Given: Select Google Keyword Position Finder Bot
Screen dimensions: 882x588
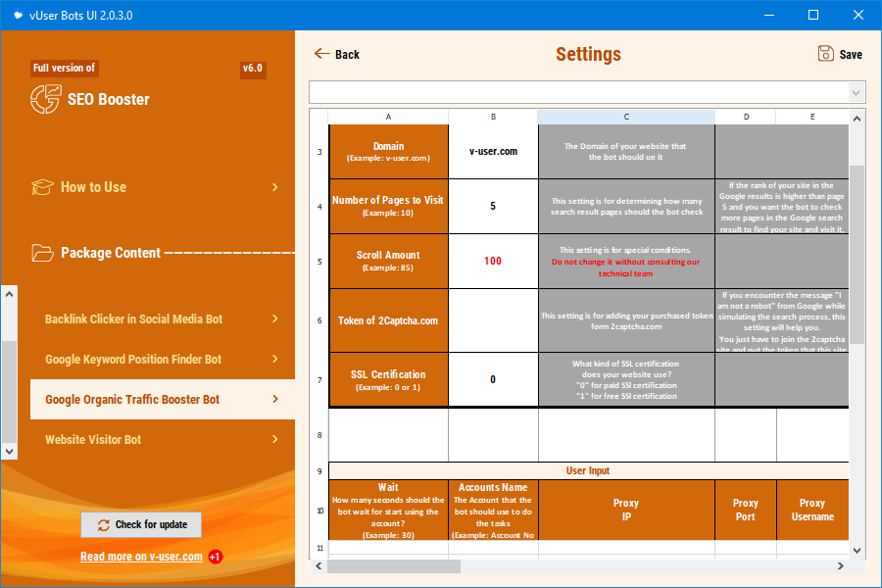Looking at the screenshot, I should click(x=162, y=359).
